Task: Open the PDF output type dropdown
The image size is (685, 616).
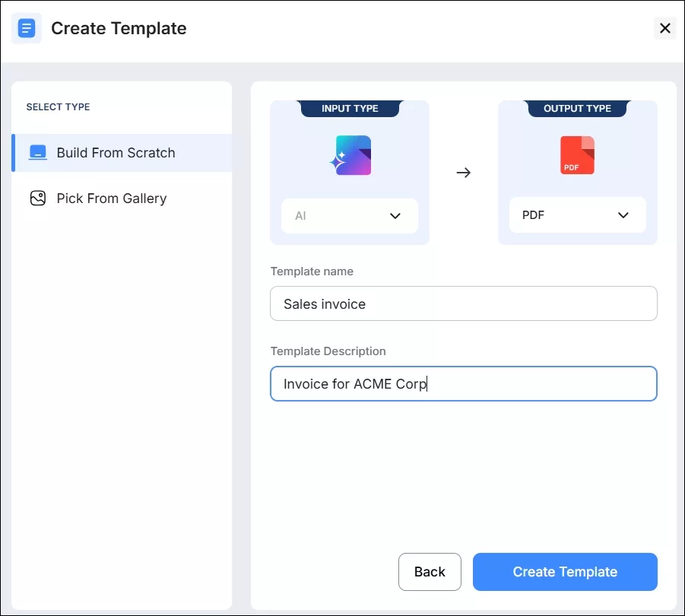Action: 577,215
